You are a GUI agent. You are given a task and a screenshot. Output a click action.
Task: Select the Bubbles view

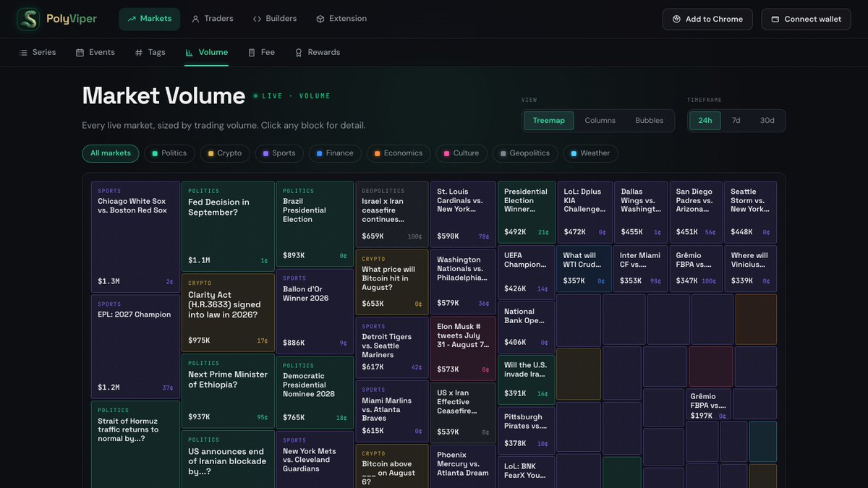tap(650, 121)
